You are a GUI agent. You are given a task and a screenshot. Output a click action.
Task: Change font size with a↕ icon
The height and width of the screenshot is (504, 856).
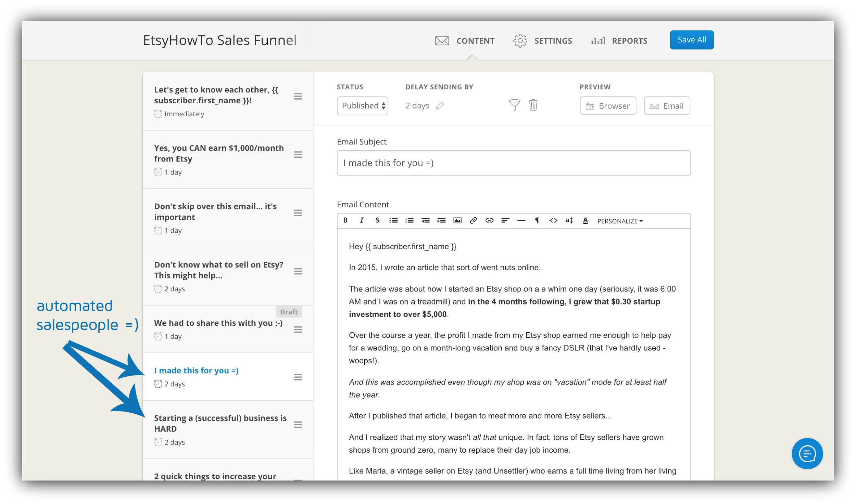569,220
